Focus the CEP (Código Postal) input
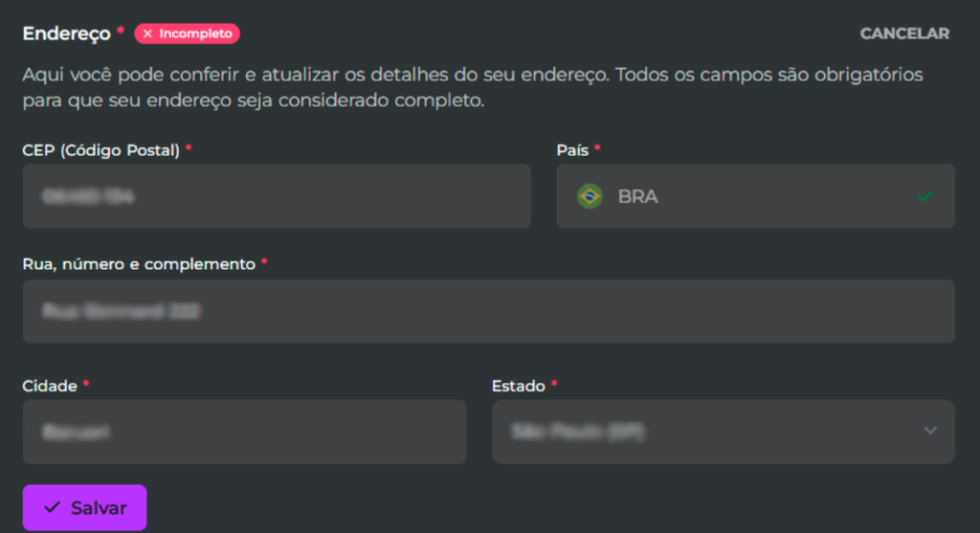 (x=277, y=196)
